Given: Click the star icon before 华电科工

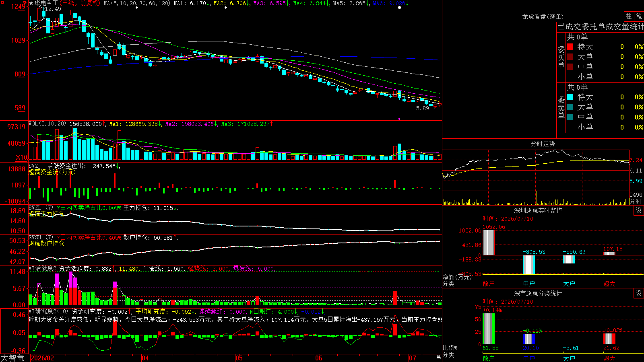Looking at the screenshot, I should click(x=31, y=3).
